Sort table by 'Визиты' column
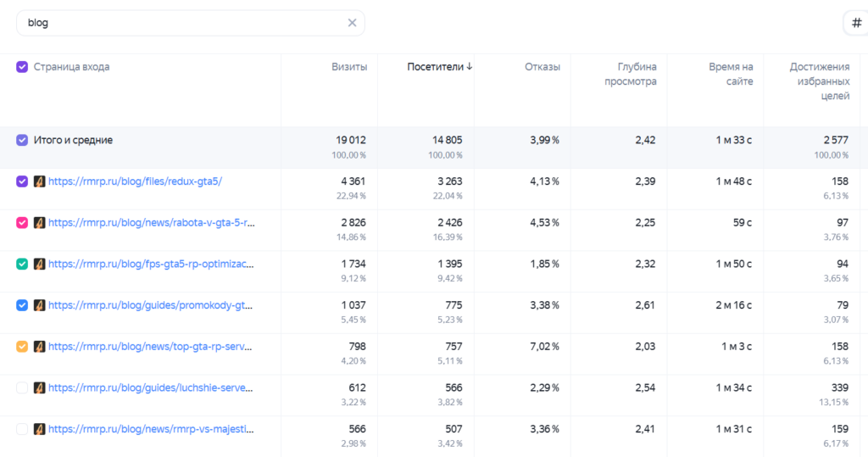 (x=349, y=67)
